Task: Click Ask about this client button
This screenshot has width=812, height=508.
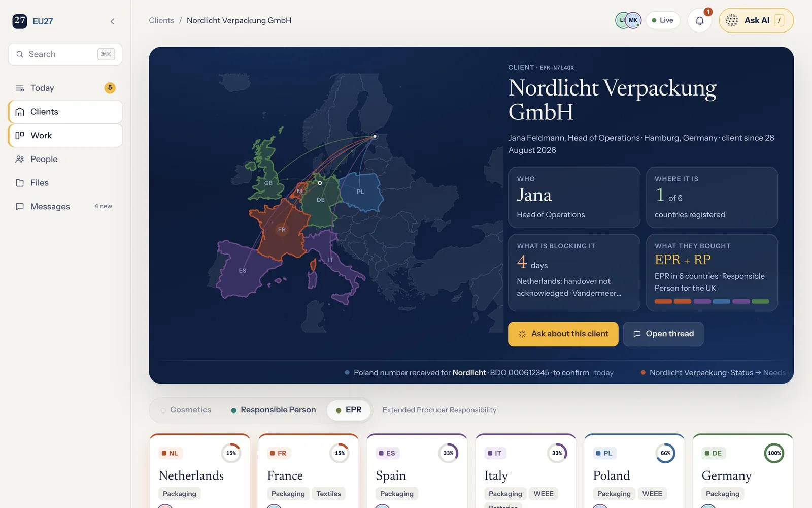Action: tap(563, 334)
